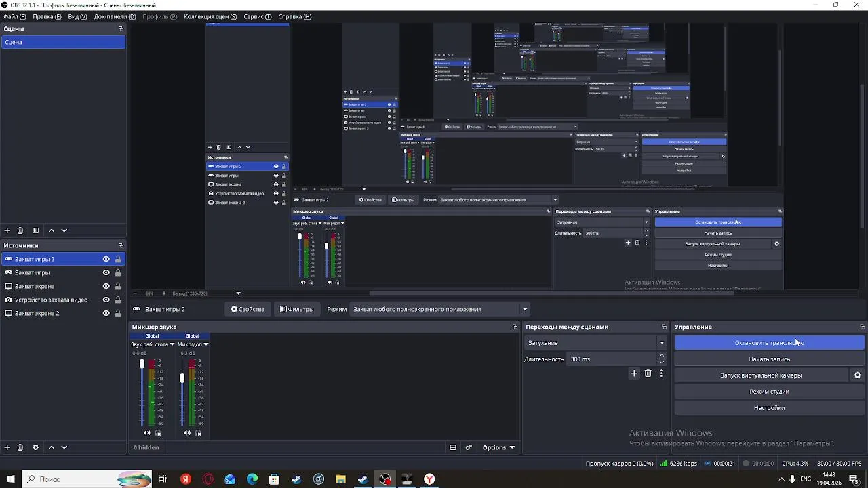Open the Вид menu
Viewport: 868px width, 488px height.
pos(77,16)
